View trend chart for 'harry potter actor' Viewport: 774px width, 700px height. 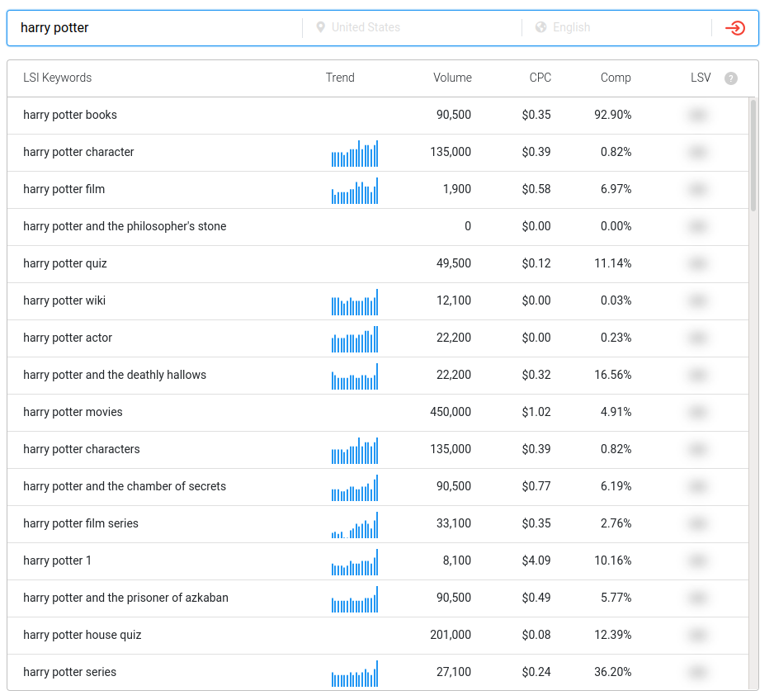pos(355,339)
